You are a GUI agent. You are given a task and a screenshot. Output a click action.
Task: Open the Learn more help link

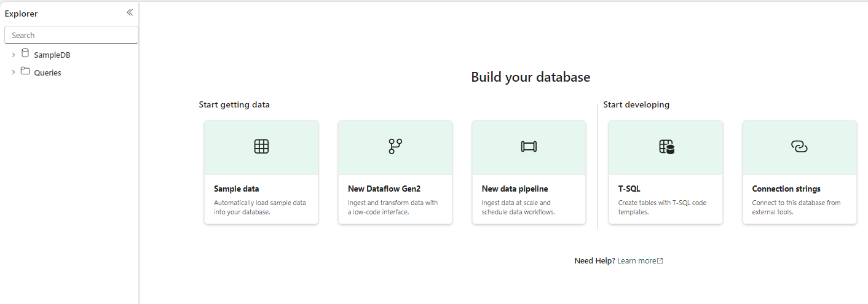click(636, 261)
